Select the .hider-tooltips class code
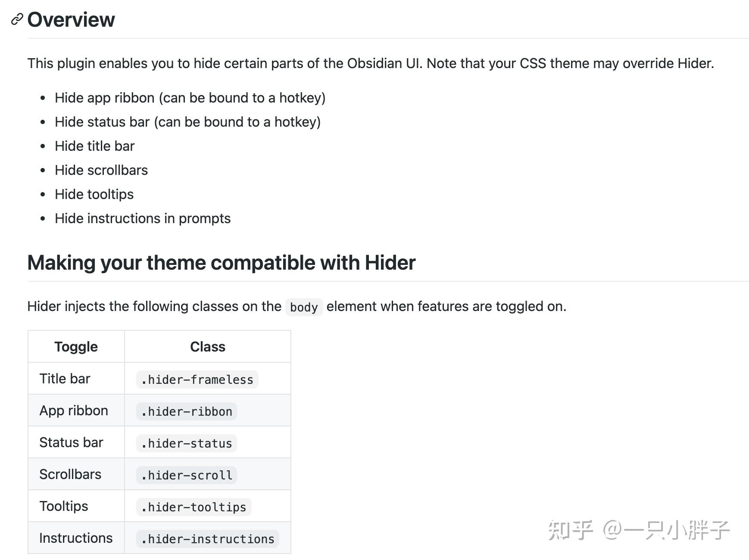 (x=193, y=507)
